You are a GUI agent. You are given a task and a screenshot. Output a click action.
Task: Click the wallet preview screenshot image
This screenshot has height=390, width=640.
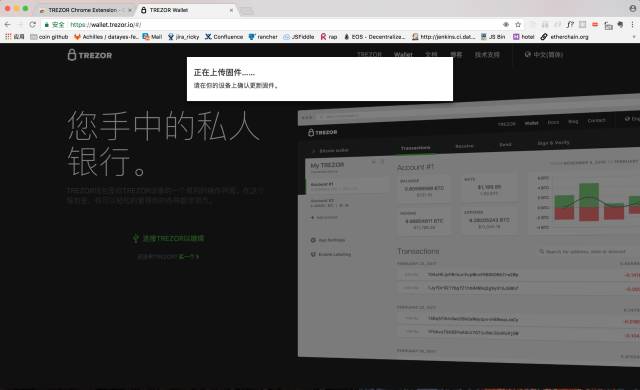469,230
